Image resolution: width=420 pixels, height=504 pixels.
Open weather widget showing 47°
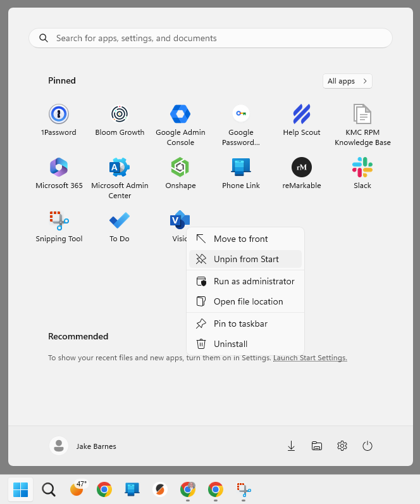pos(78,489)
